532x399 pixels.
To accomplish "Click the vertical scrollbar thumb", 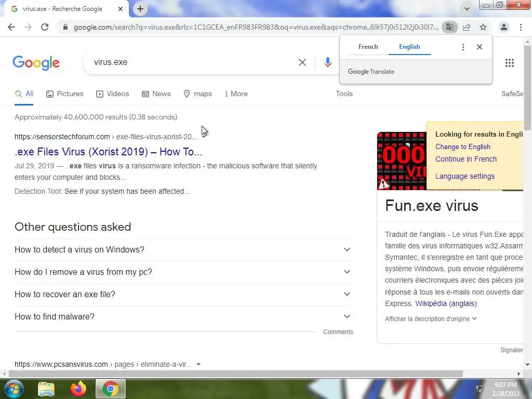I will (528, 88).
